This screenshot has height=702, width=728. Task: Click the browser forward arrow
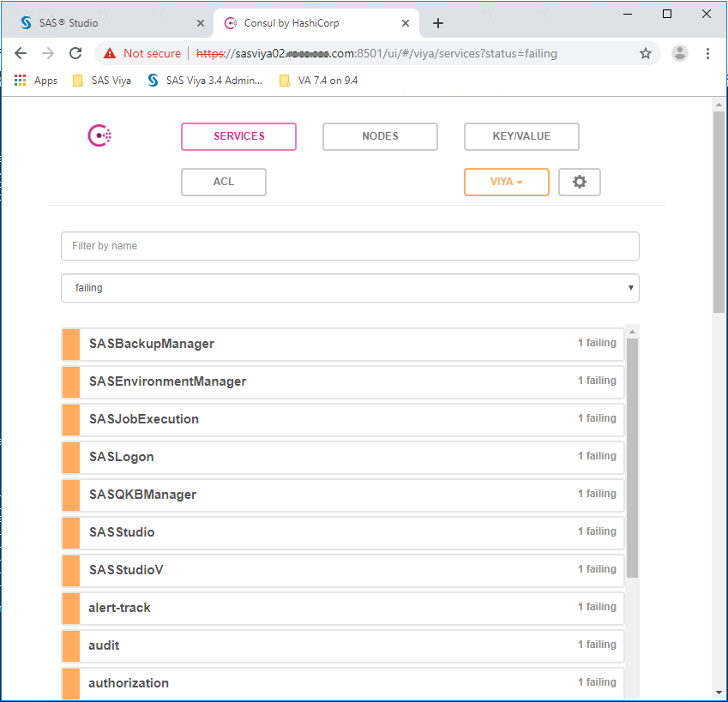(x=48, y=53)
